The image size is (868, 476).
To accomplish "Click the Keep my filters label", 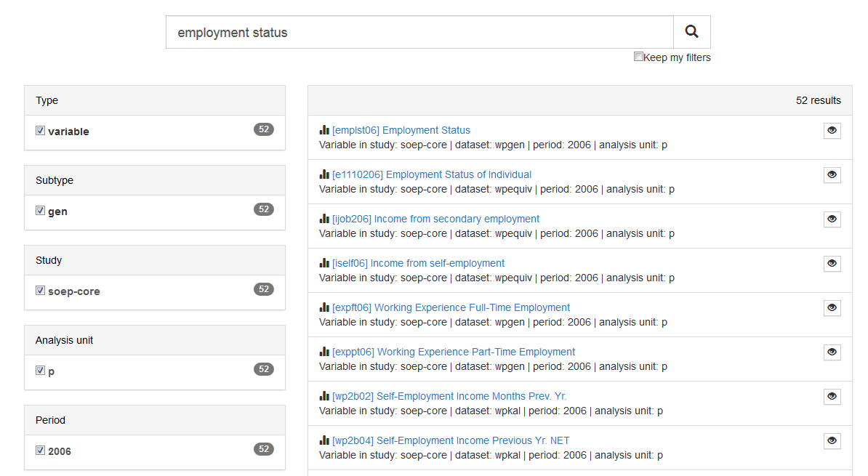I will pos(677,57).
